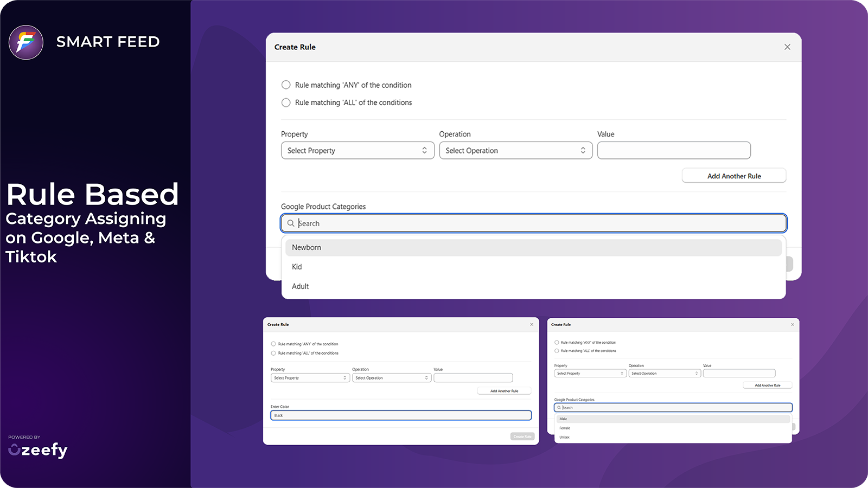Click Google Product Categories search in large dialog
The height and width of the screenshot is (488, 868).
coord(533,223)
